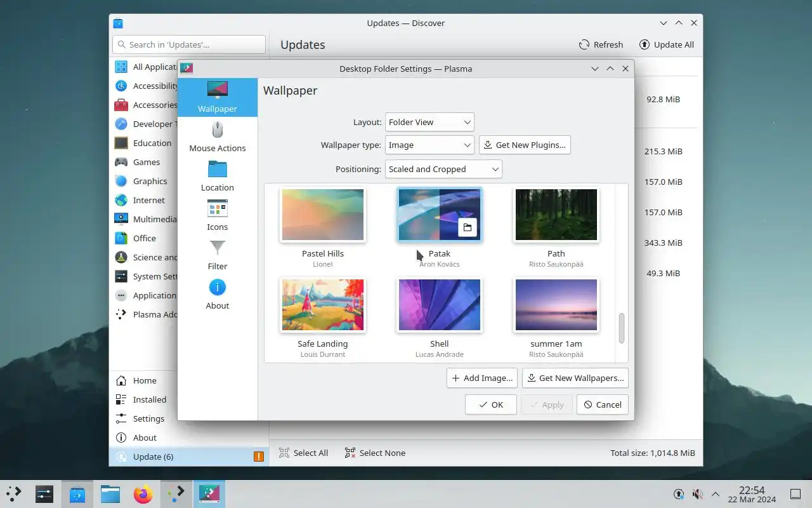This screenshot has height=508, width=812.
Task: Click the Total size 1,014.8 MiB text
Action: (653, 453)
